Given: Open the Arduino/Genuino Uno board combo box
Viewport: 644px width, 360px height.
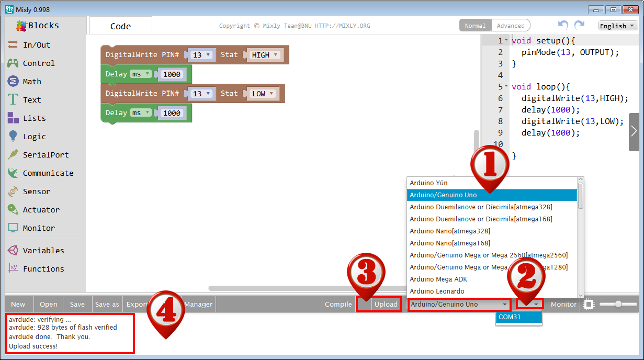Looking at the screenshot, I should pyautogui.click(x=460, y=304).
